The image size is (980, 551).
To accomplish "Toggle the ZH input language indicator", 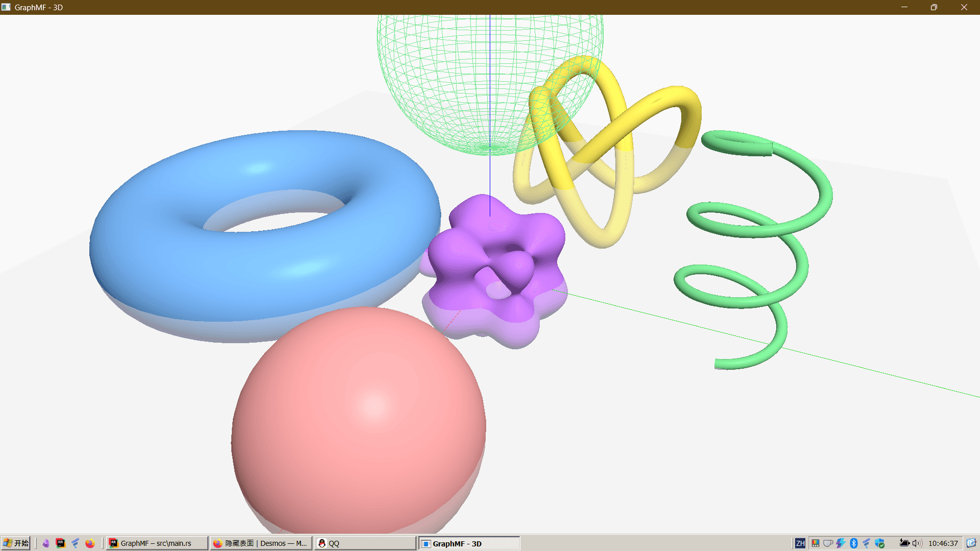I will tap(800, 543).
